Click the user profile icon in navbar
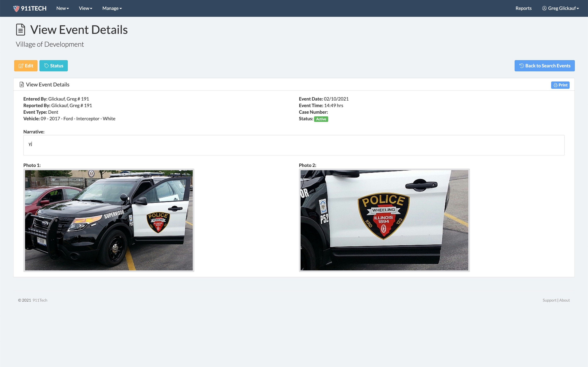The width and height of the screenshot is (588, 367). tap(544, 9)
